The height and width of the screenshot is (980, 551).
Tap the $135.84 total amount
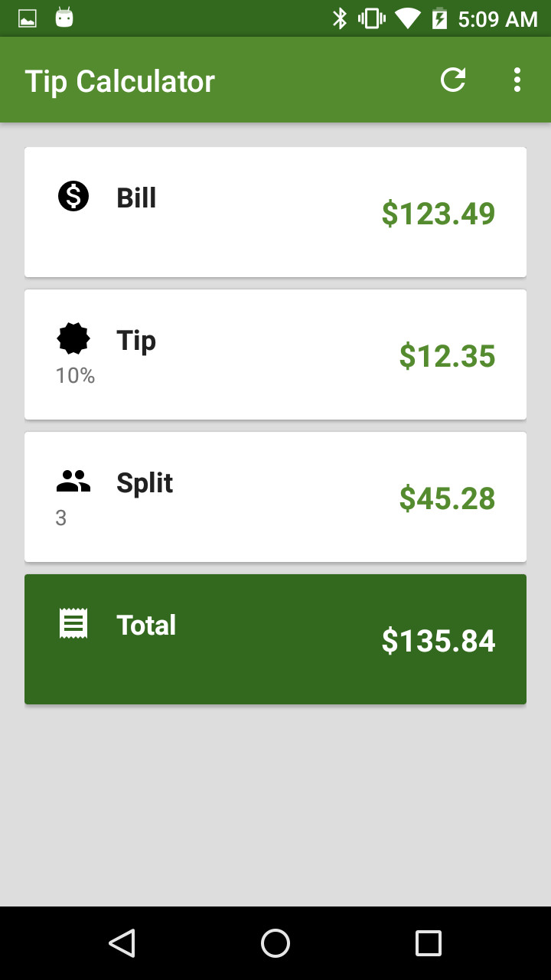point(439,641)
